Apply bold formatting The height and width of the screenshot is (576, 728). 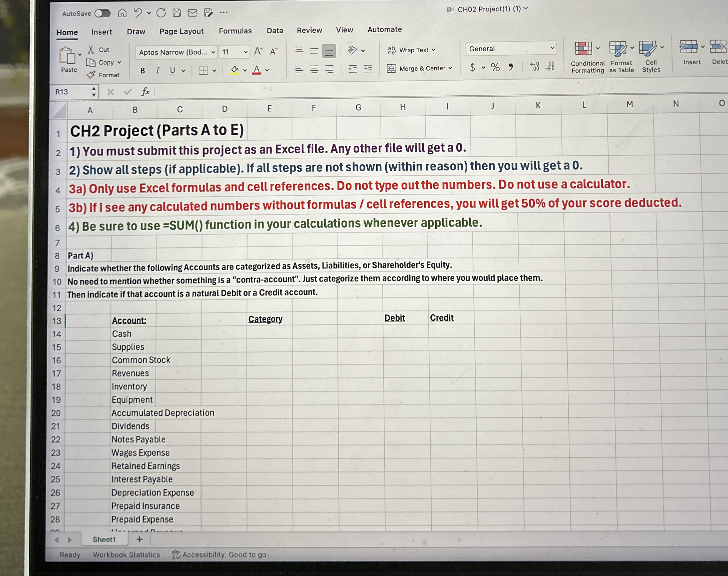(142, 70)
